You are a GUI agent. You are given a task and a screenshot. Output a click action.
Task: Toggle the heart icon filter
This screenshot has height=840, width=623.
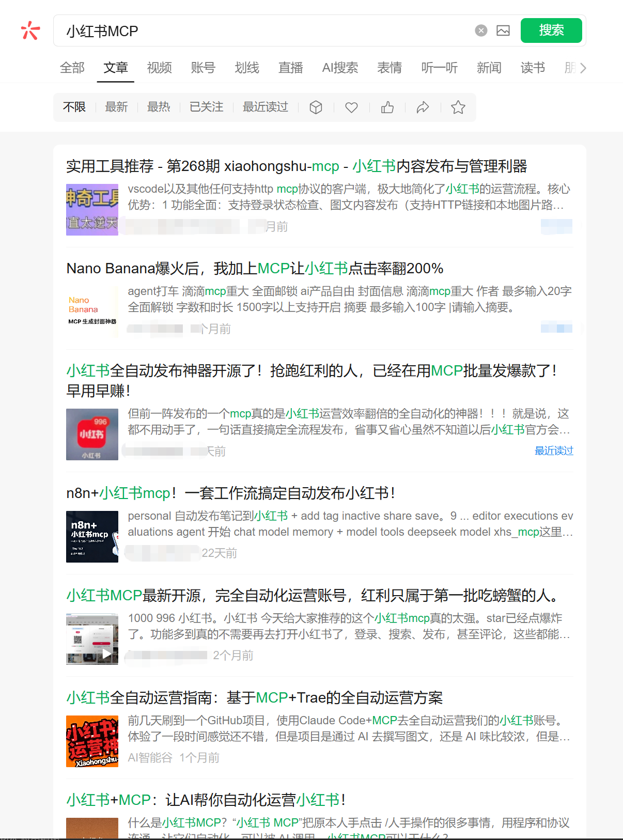(352, 107)
